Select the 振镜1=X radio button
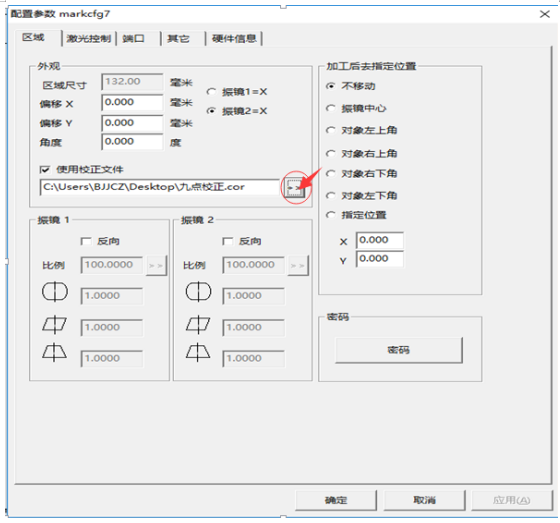The width and height of the screenshot is (560, 523). point(211,92)
